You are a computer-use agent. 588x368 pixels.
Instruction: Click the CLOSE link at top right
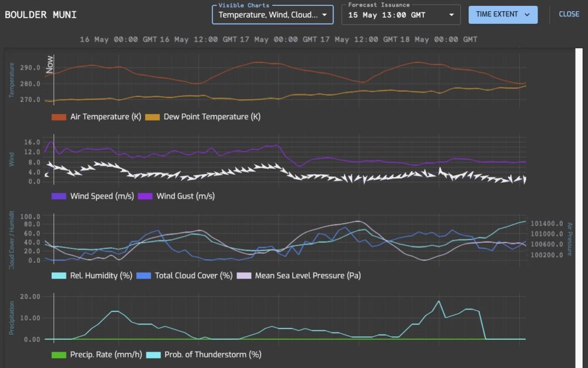[x=569, y=15]
